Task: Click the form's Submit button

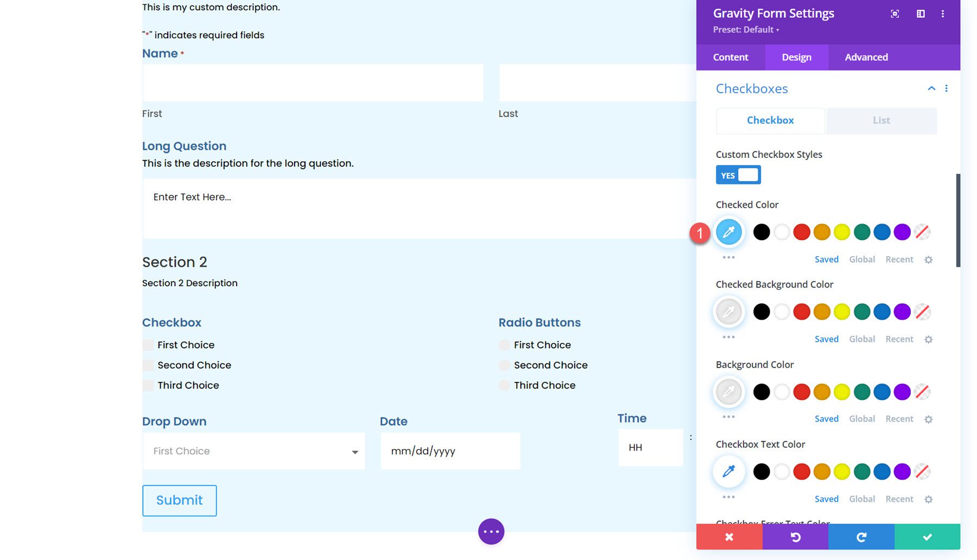Action: [x=179, y=500]
